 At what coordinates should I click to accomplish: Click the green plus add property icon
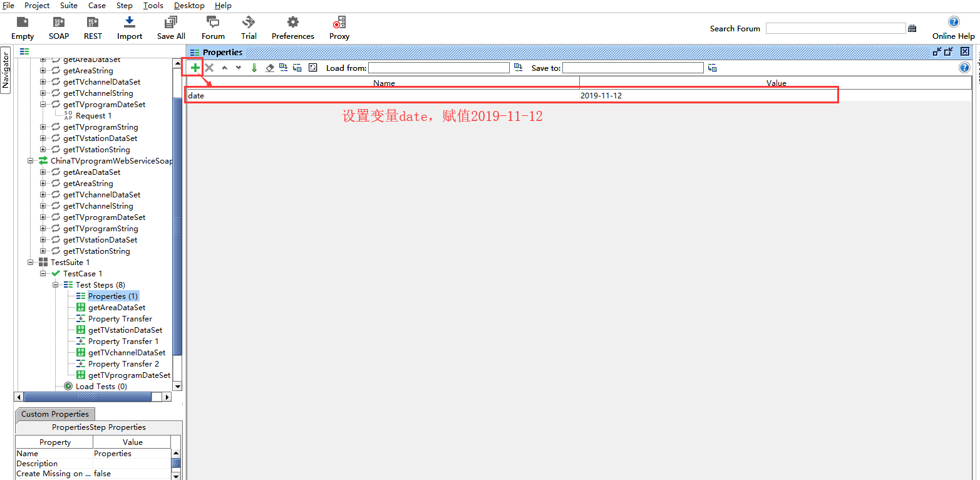point(195,68)
